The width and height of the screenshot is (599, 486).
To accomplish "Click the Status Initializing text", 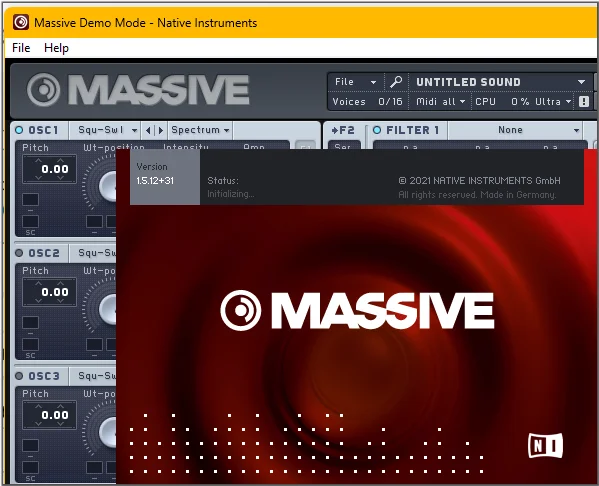I will (230, 187).
